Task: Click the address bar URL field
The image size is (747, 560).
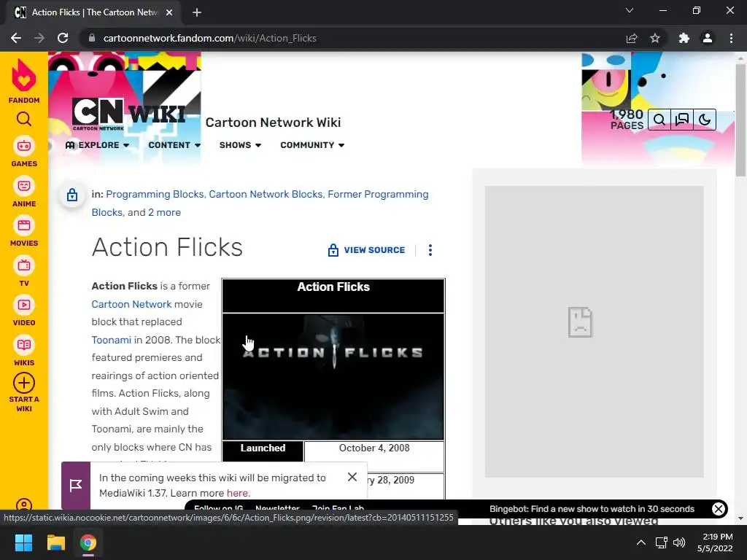Action: [x=354, y=38]
